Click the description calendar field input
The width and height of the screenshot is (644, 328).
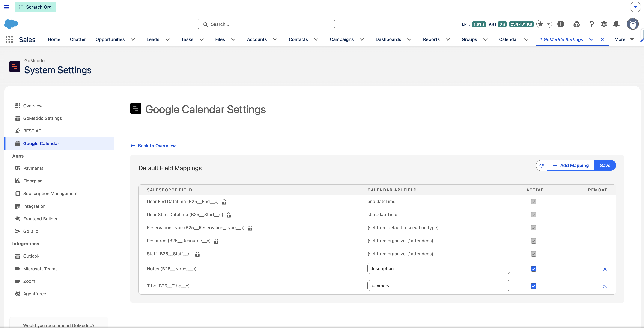(438, 268)
